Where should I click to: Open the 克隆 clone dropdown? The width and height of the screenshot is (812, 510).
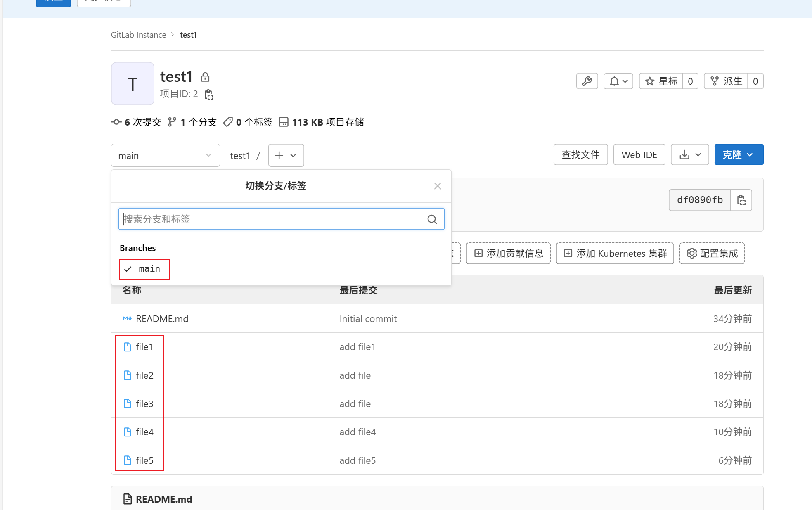tap(738, 155)
